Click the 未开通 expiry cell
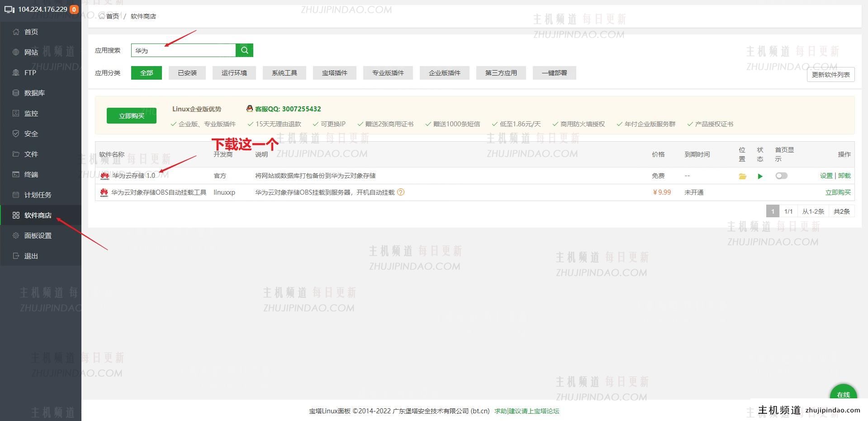Viewport: 868px width, 421px height. pyautogui.click(x=694, y=192)
